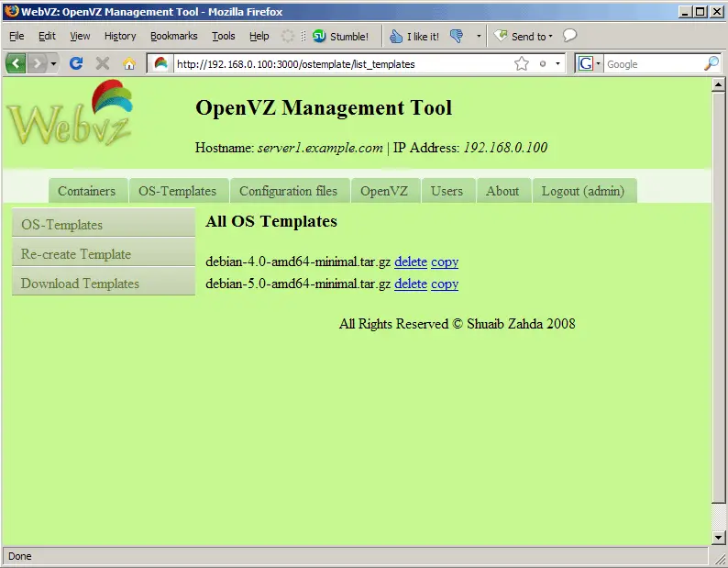Open the OpenVZ tab

[384, 191]
